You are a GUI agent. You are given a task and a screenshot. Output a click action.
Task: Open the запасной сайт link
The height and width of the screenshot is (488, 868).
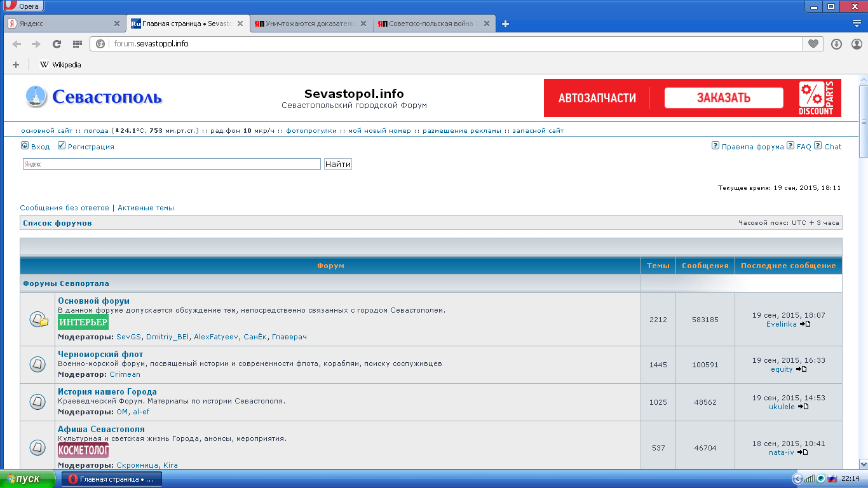(x=538, y=131)
